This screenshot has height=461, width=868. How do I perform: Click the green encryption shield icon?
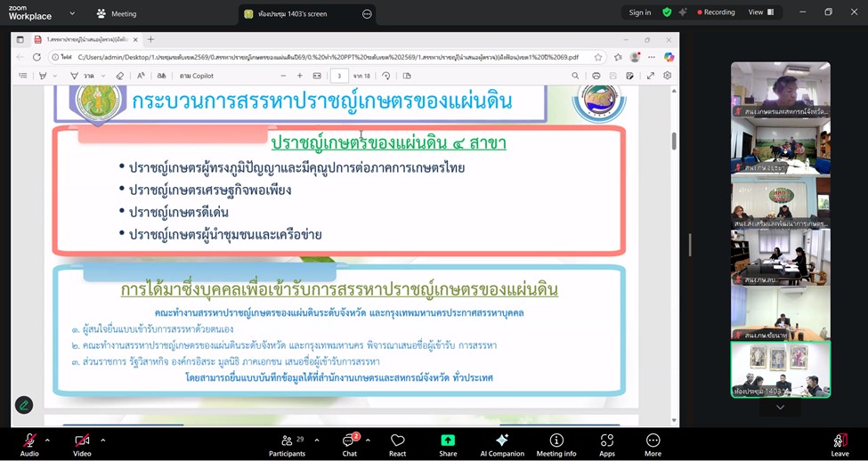tap(667, 12)
